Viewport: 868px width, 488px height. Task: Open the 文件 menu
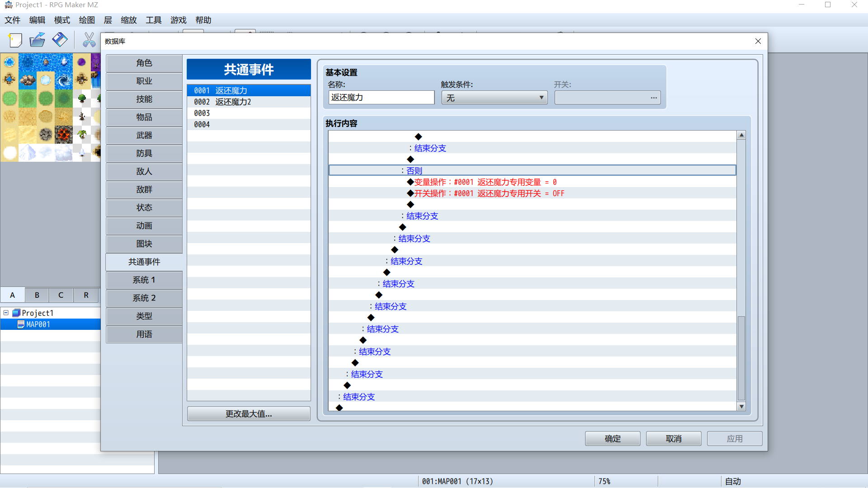click(x=13, y=20)
